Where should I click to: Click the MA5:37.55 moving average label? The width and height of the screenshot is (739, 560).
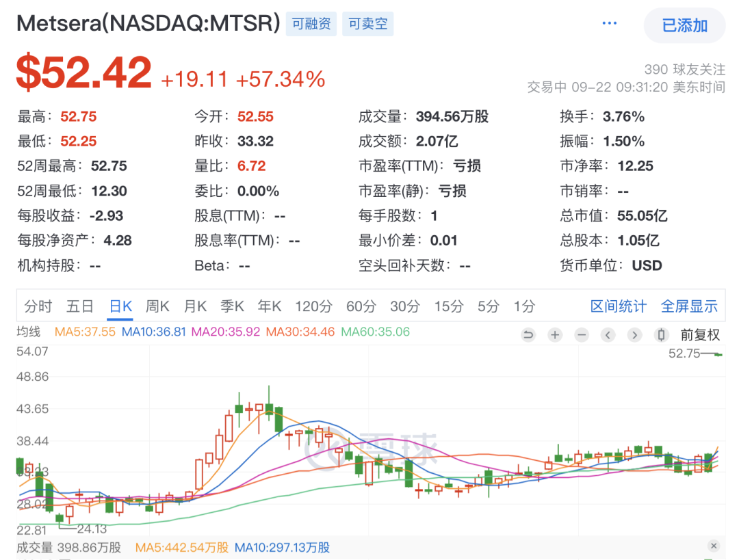click(85, 332)
